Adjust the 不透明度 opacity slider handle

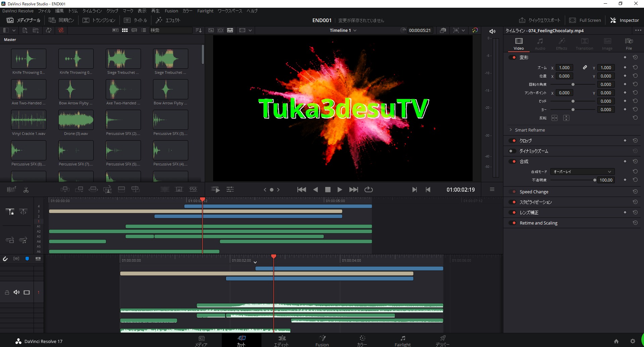click(x=595, y=180)
